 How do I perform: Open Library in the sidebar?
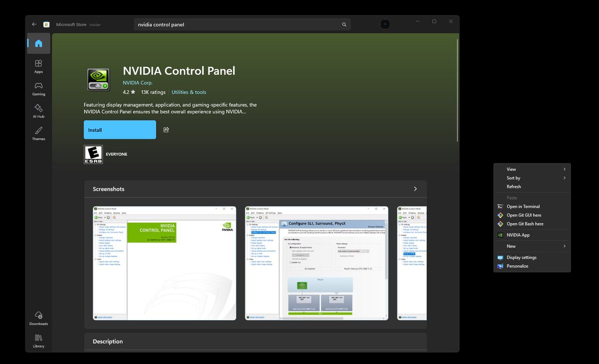click(38, 341)
